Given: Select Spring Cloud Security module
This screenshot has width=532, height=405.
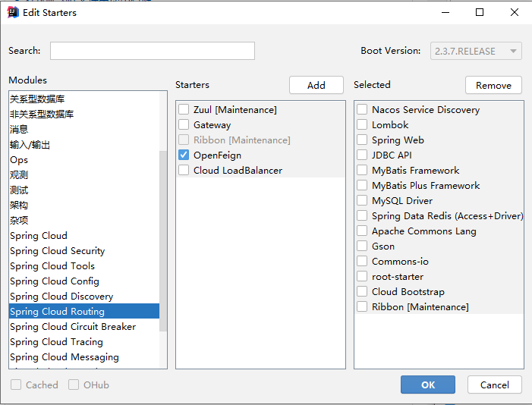Looking at the screenshot, I should tap(83, 251).
